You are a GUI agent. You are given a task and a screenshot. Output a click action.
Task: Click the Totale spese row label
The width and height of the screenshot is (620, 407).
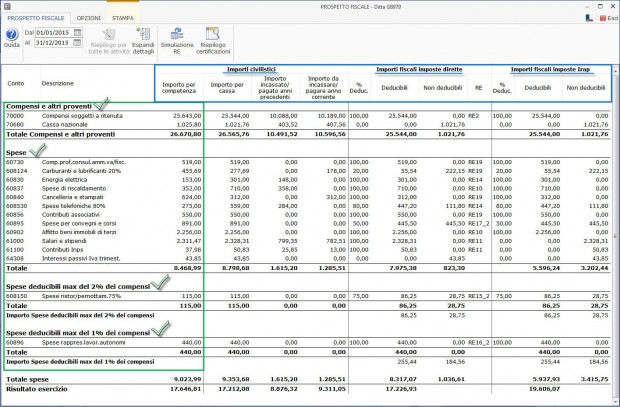[27, 379]
